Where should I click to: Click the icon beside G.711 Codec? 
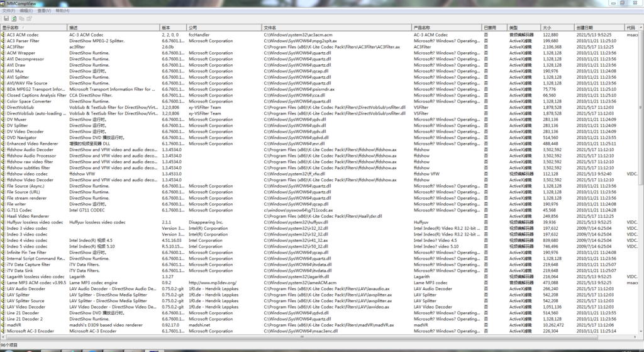(3, 210)
